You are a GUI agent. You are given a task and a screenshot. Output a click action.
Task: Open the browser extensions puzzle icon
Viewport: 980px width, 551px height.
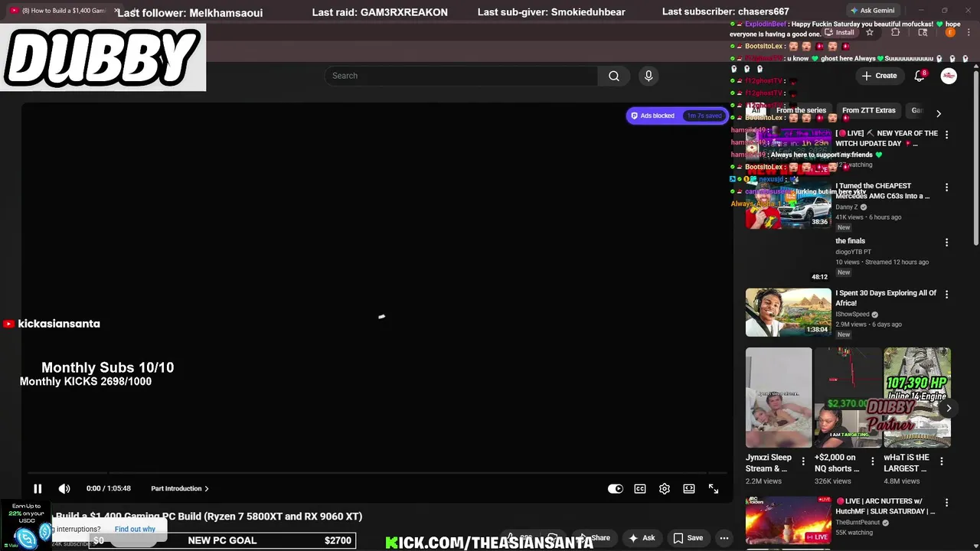pyautogui.click(x=895, y=33)
